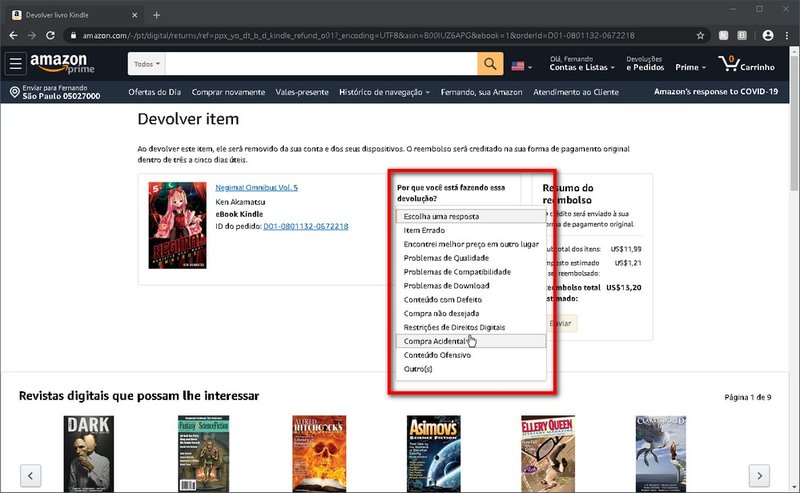800x493 pixels.
Task: Open the Asimov's Science Fiction cover
Action: pos(434,454)
